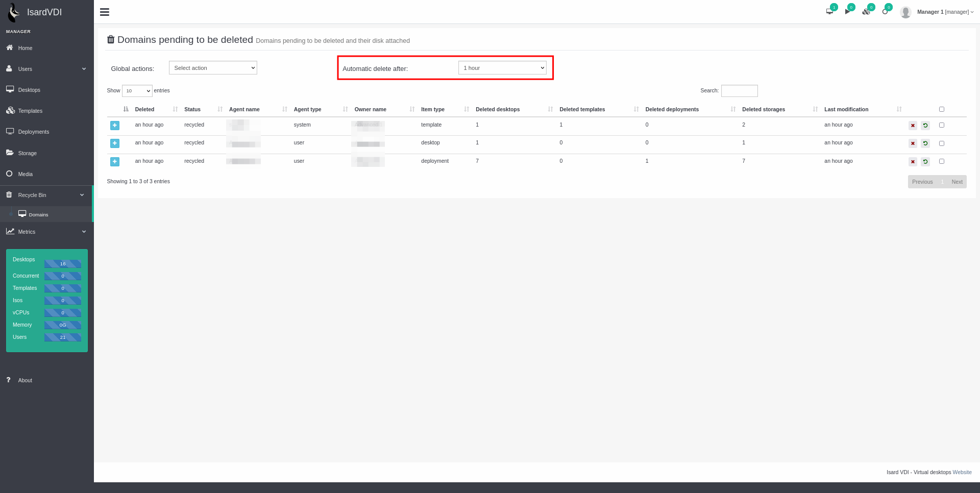The height and width of the screenshot is (493, 980).
Task: Click the play icon in top header
Action: tap(848, 11)
